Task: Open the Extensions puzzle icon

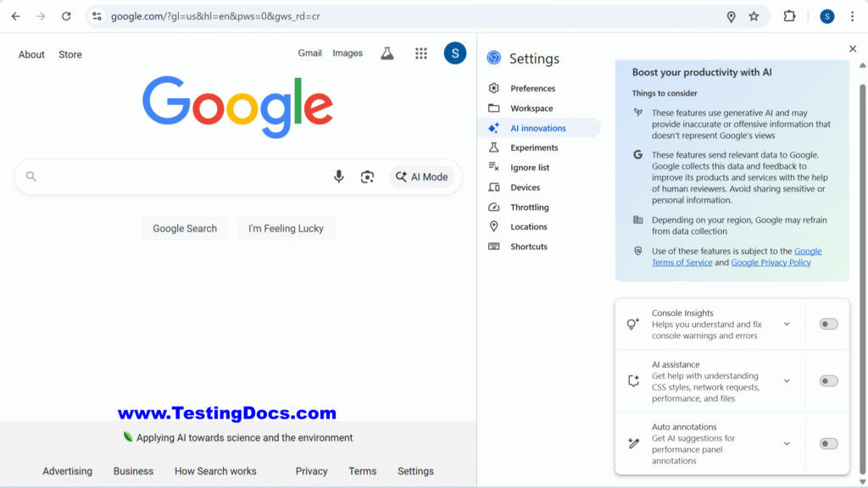Action: click(x=789, y=17)
